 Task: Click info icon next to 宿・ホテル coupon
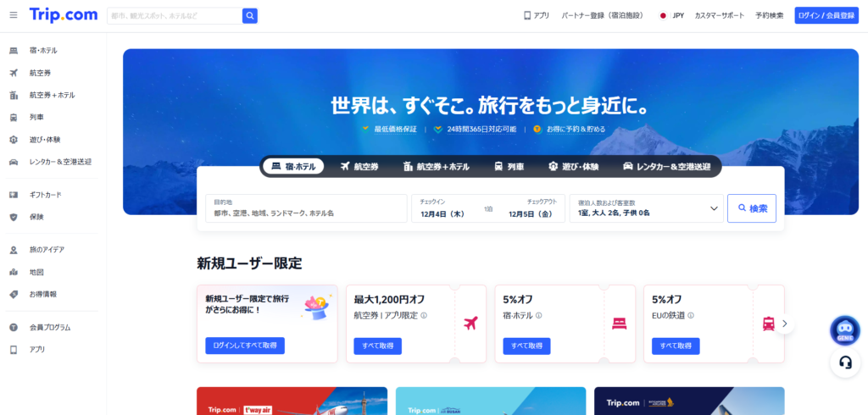[x=538, y=316]
